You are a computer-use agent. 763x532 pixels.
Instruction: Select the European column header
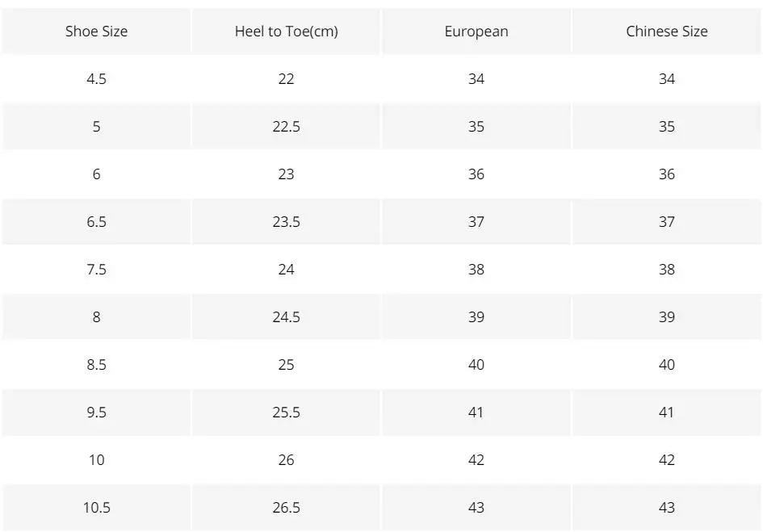[476, 31]
